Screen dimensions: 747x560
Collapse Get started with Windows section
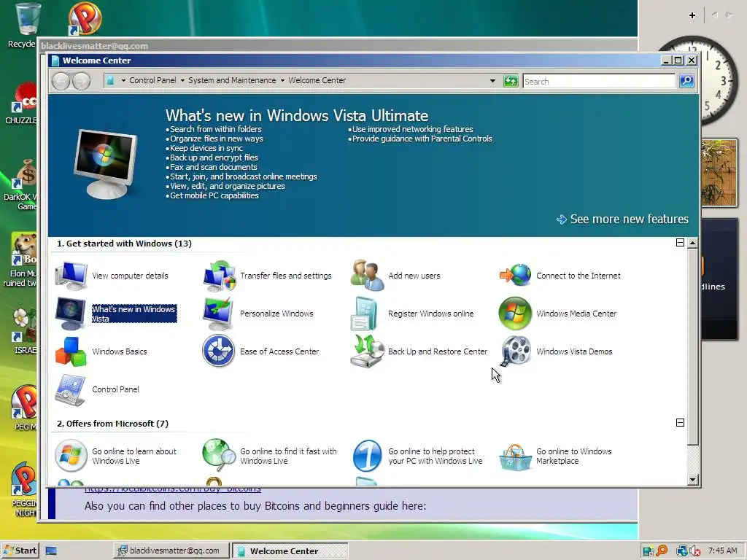pyautogui.click(x=681, y=243)
